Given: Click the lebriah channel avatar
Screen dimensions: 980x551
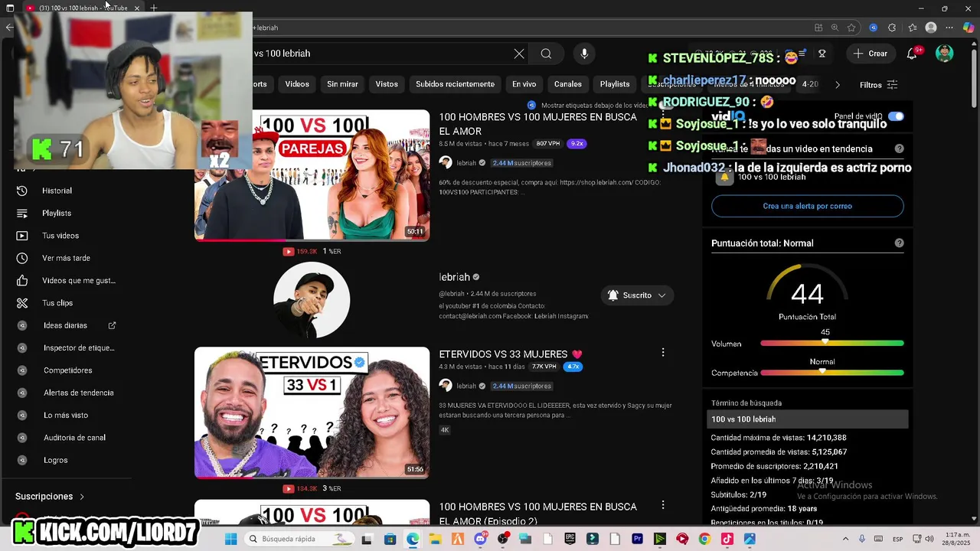Looking at the screenshot, I should tap(312, 300).
